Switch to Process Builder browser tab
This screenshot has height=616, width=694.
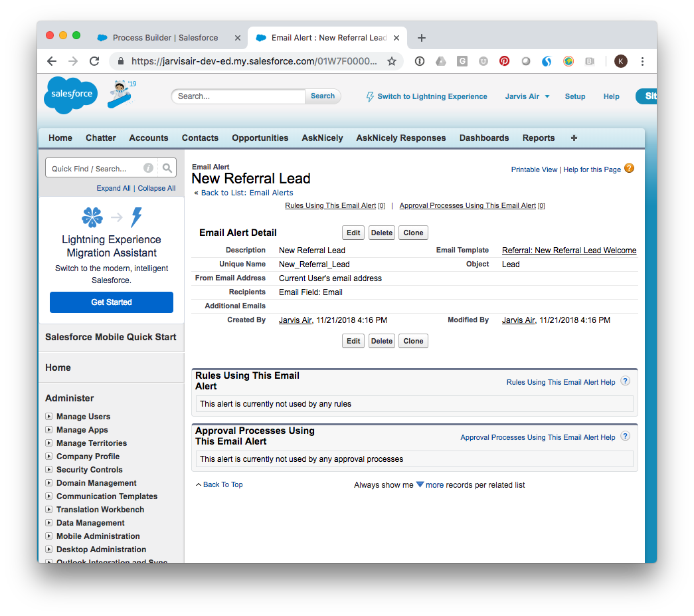click(x=165, y=38)
